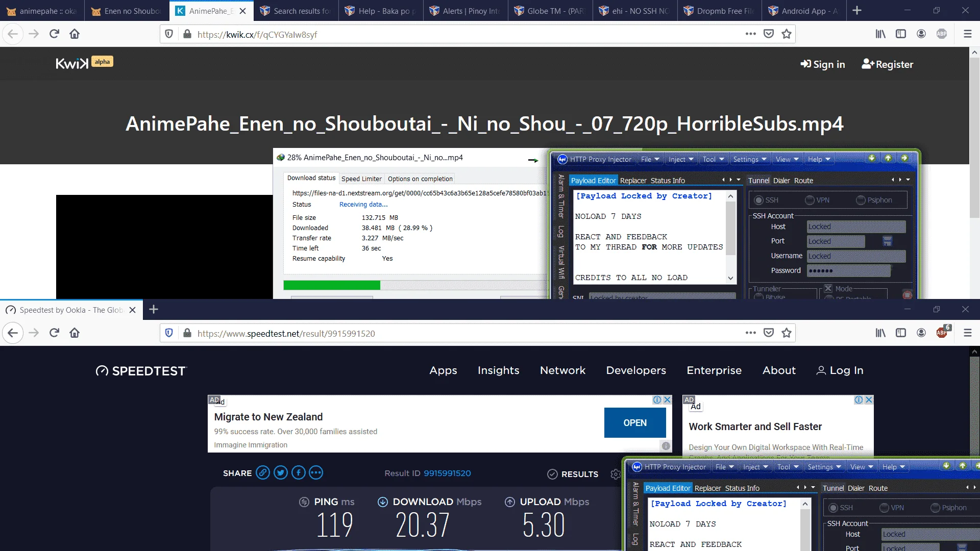This screenshot has width=980, height=551.
Task: Open Options on completion tab in download dialog
Action: 420,179
